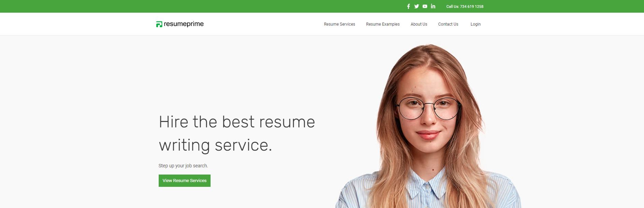Click the View Resume Services button
The width and height of the screenshot is (644, 208).
point(185,181)
